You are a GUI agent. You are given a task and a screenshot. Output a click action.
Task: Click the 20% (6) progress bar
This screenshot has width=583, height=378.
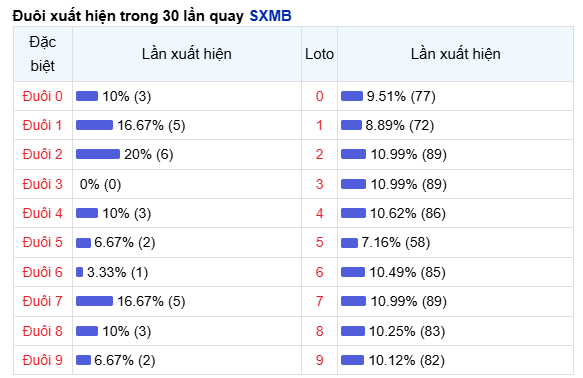tap(98, 154)
